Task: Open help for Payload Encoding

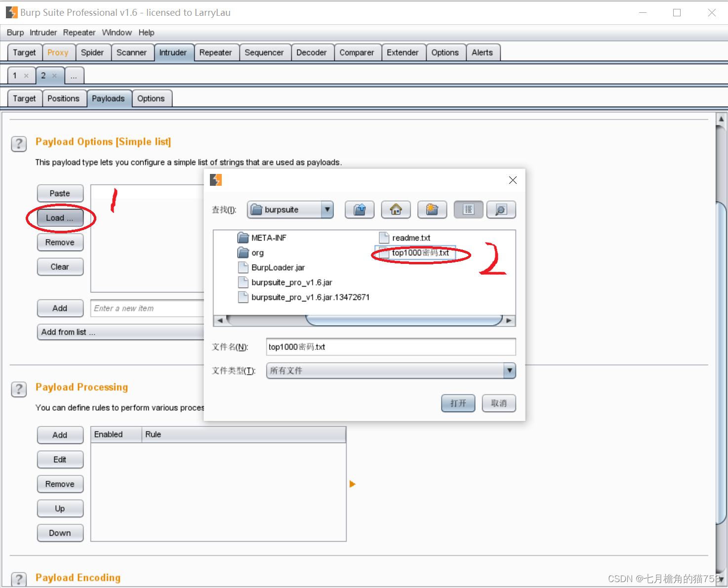Action: (x=19, y=580)
